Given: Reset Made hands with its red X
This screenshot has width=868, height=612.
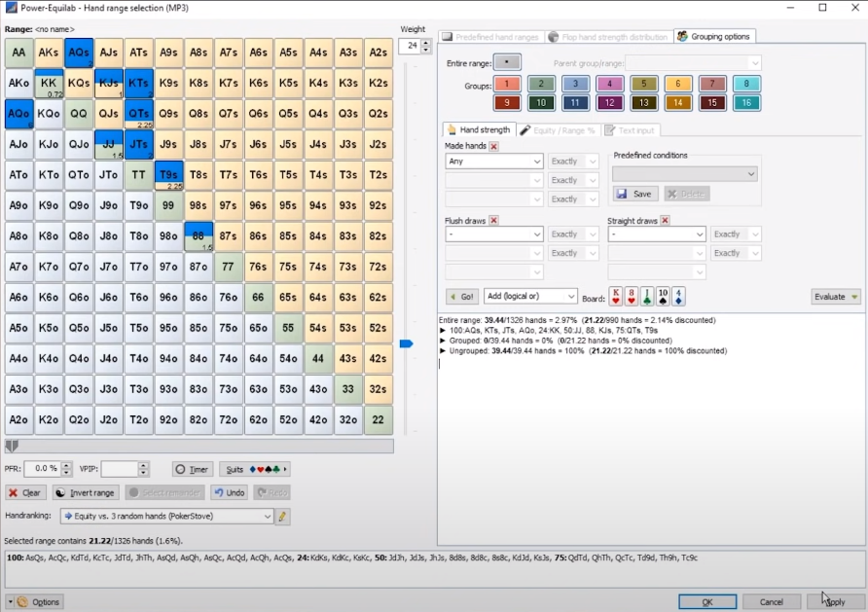Looking at the screenshot, I should (493, 147).
